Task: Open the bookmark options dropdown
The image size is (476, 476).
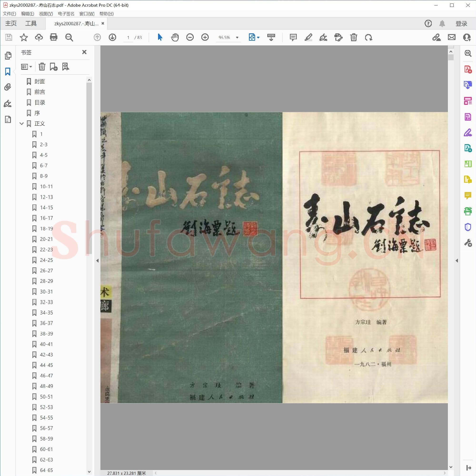Action: [26, 66]
